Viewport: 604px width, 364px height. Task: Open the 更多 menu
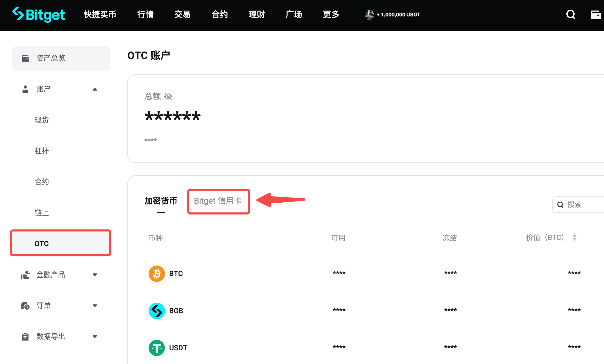tap(331, 15)
